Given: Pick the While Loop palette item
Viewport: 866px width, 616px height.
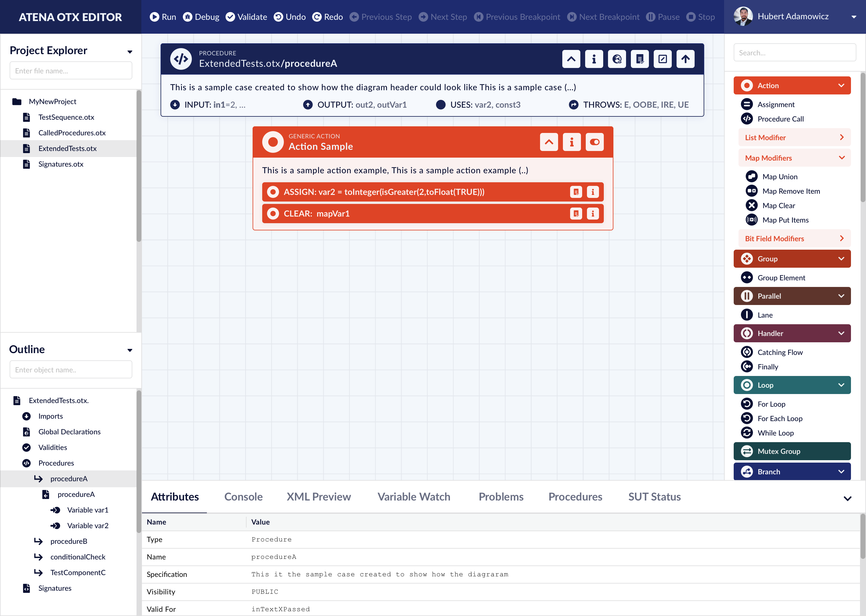Looking at the screenshot, I should tap(767, 433).
